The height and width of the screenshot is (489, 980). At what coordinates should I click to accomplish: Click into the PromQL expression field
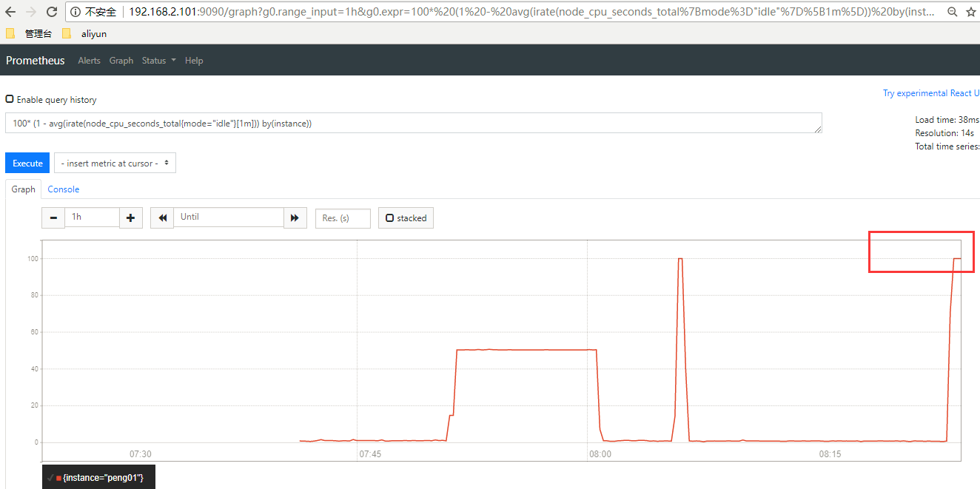pos(414,124)
